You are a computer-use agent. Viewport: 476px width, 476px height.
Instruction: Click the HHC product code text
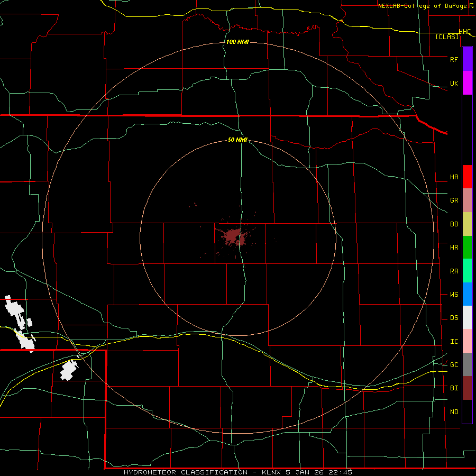464,32
